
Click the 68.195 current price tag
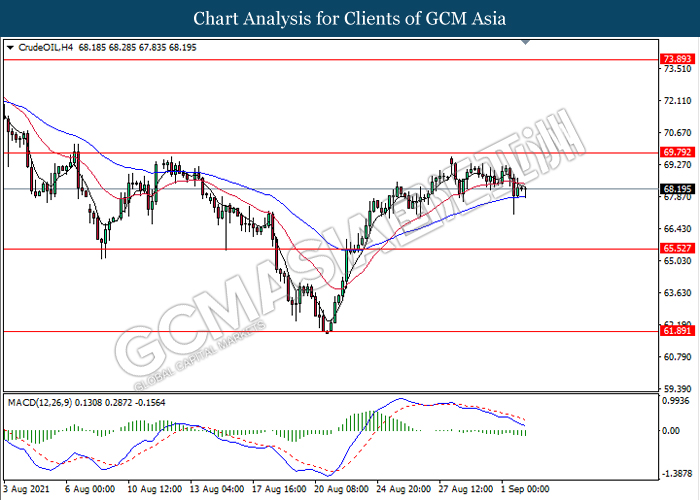tap(677, 188)
